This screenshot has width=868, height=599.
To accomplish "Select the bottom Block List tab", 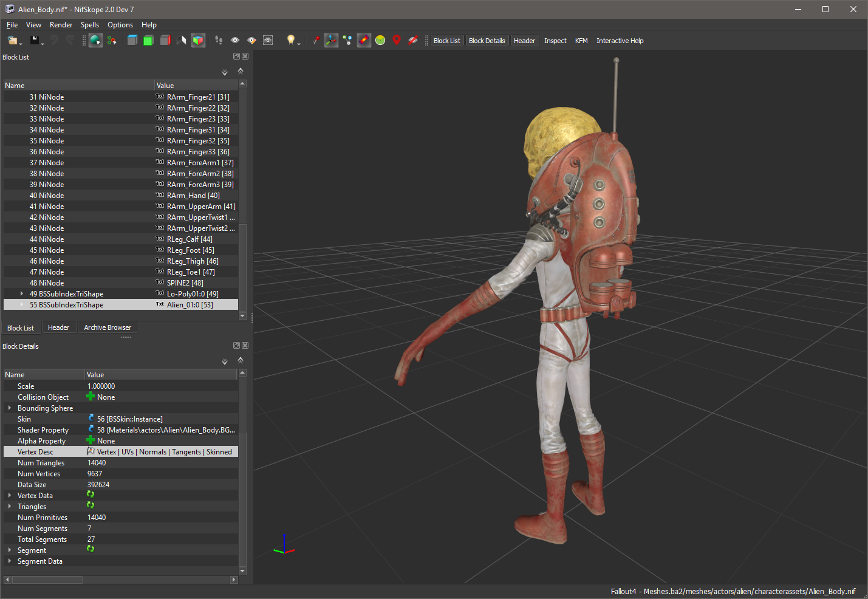I will tap(21, 328).
